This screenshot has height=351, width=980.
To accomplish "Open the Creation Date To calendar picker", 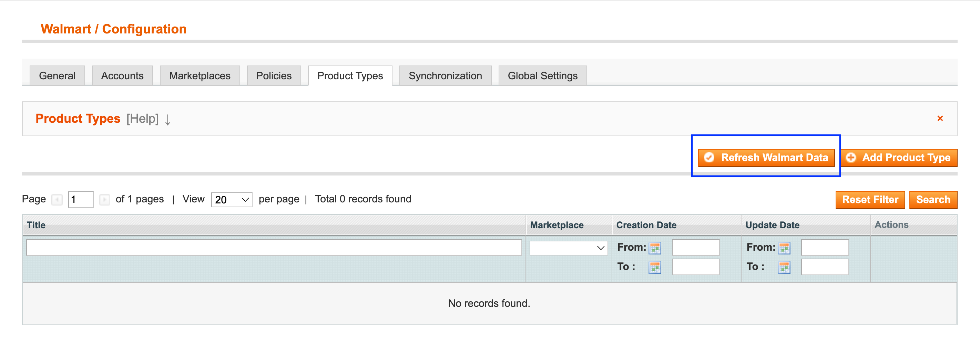I will point(655,267).
